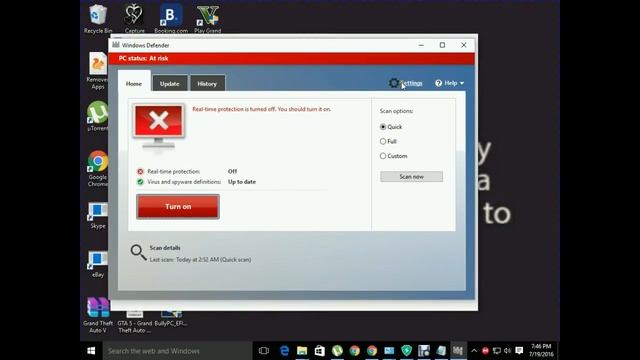Click the 'PC status: At risk' banner text
The image size is (640, 360).
coord(143,58)
